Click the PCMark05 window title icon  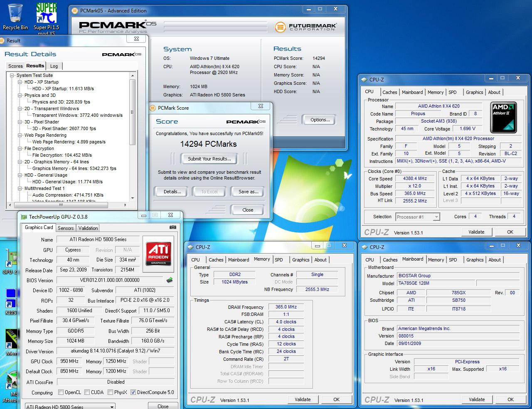coord(75,10)
